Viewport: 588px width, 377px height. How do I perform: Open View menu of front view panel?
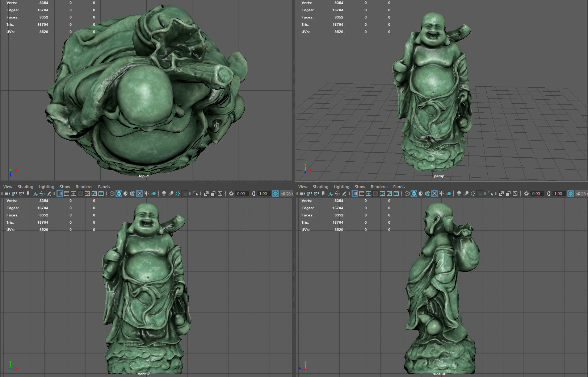point(8,187)
